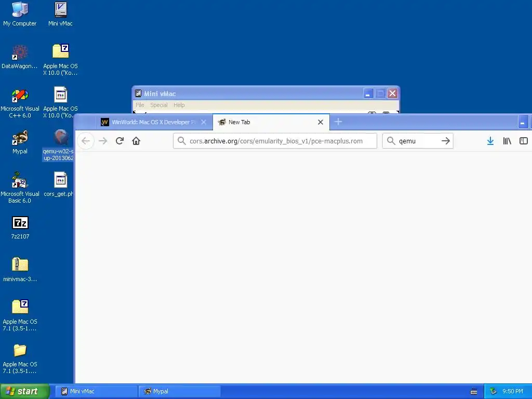The width and height of the screenshot is (532, 399).
Task: Switch to the WinWorld Mac OS X Developer tab
Action: [154, 122]
